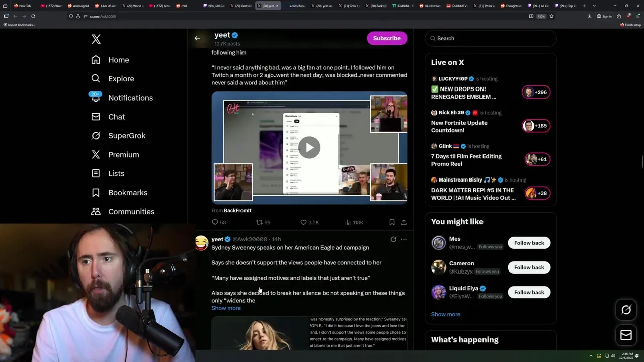Reload the page in browser toolbar
Screen dimensions: 644x362
pos(33,16)
